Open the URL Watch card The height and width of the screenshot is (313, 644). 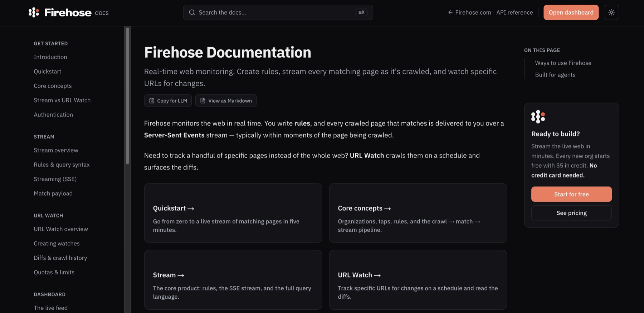[418, 280]
